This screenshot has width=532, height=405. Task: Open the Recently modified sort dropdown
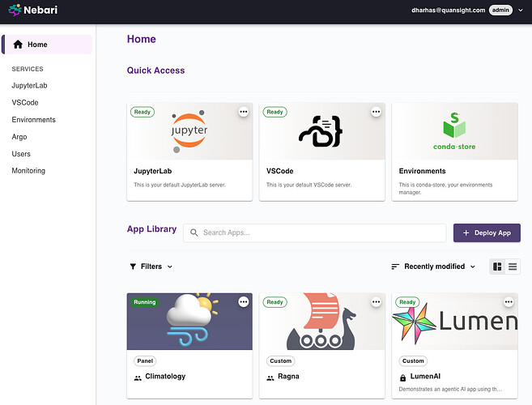coord(433,266)
